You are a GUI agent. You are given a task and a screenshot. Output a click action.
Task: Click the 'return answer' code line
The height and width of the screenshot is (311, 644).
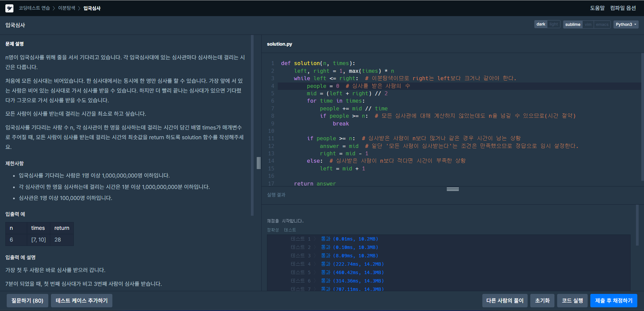click(x=315, y=184)
